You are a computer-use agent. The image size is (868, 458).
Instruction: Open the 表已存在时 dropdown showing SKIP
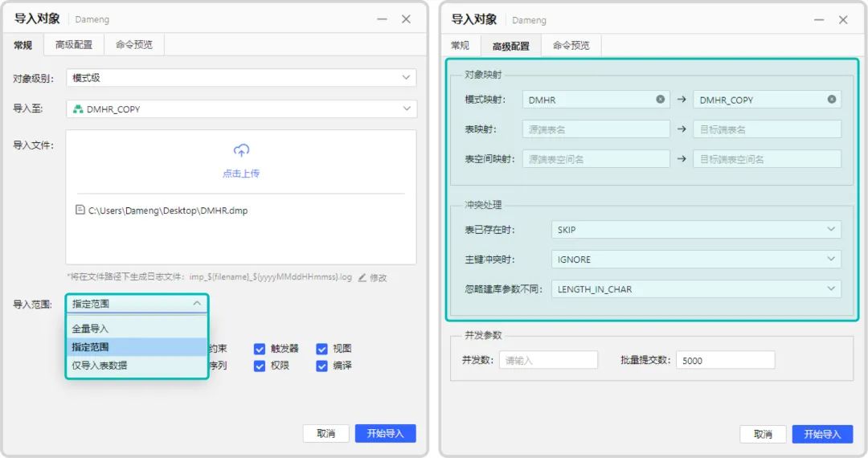[696, 230]
